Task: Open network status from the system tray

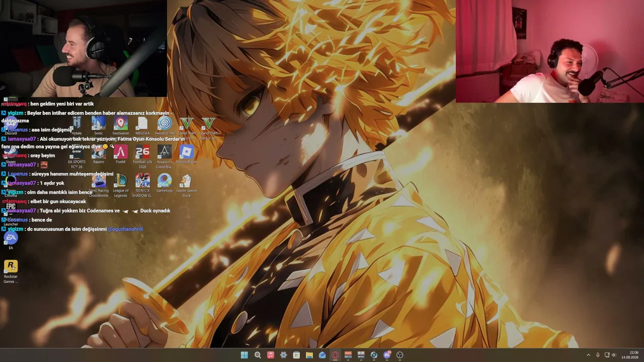Action: (607, 355)
